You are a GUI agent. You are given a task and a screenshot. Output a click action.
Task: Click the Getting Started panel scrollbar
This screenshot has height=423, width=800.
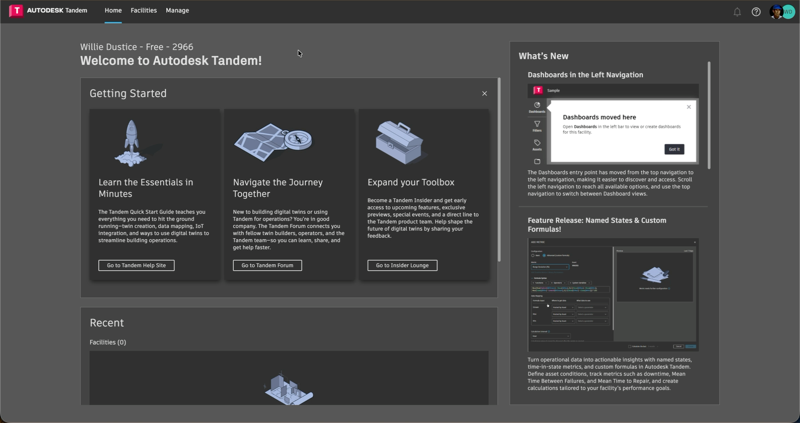pos(499,169)
